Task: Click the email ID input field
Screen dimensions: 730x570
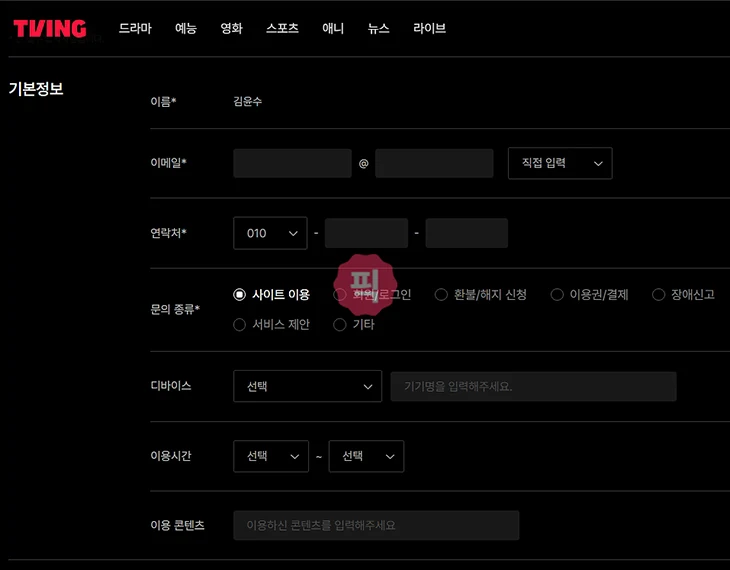Action: pyautogui.click(x=292, y=163)
